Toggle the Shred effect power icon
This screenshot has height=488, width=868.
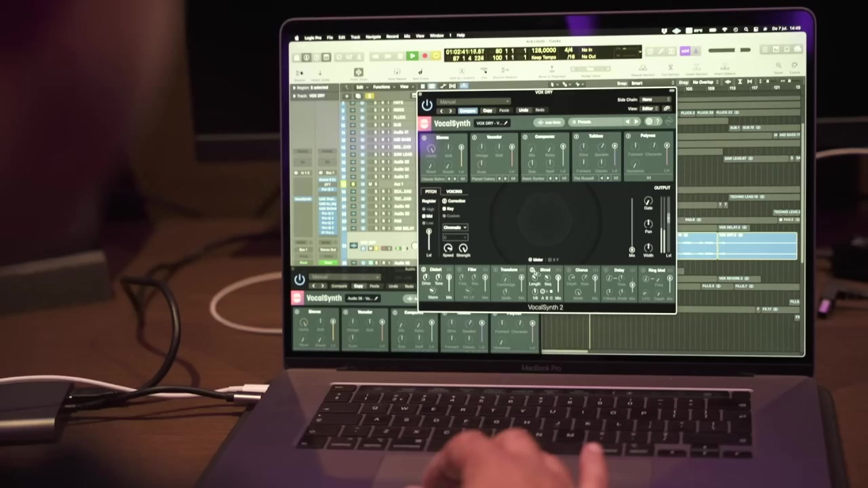(x=532, y=270)
